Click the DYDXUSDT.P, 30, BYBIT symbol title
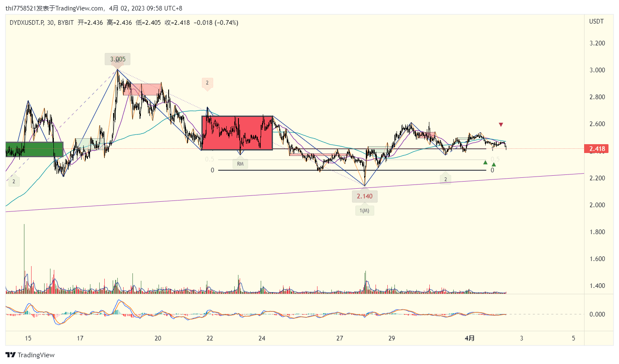This screenshot has height=364, width=619. (x=42, y=23)
